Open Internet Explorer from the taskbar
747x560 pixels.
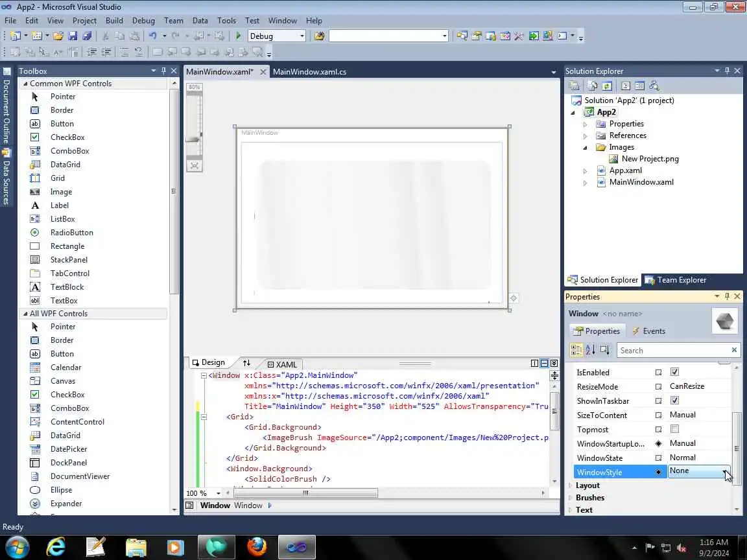(x=56, y=546)
